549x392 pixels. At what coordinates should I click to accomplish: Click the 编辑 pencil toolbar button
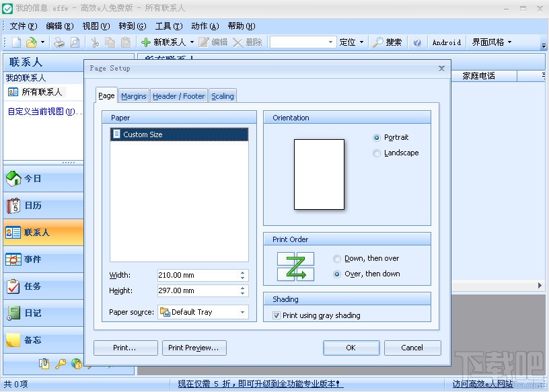[213, 42]
